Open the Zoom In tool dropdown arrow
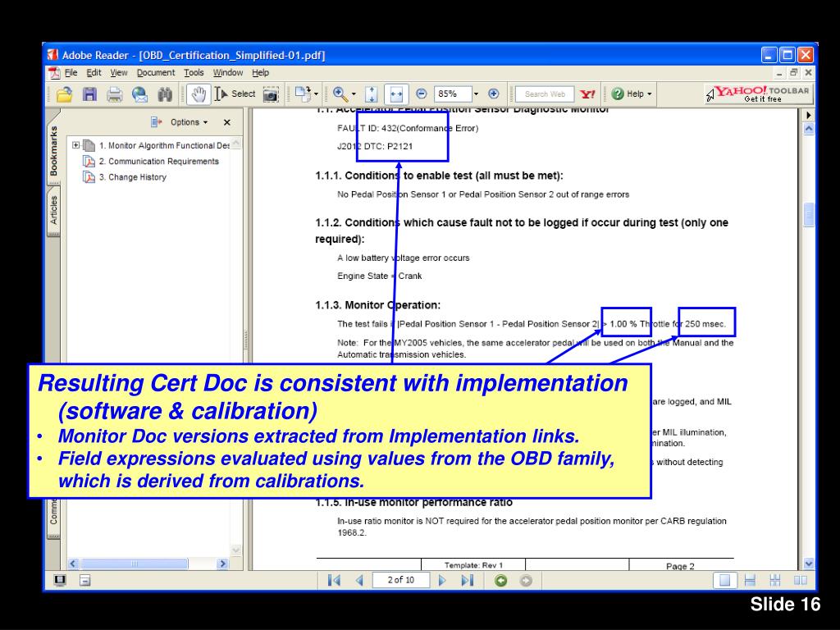The image size is (840, 630). click(x=354, y=94)
